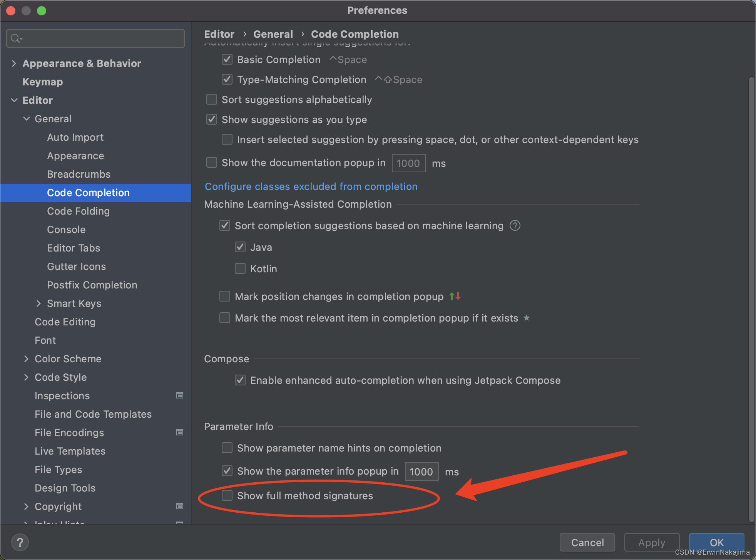Expand the Color Scheme node

point(26,358)
